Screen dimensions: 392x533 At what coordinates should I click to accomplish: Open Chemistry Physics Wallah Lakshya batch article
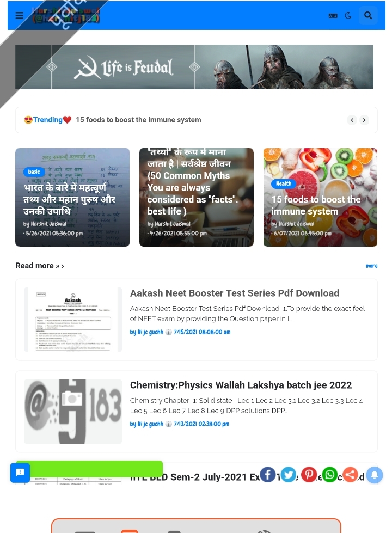pos(241,385)
